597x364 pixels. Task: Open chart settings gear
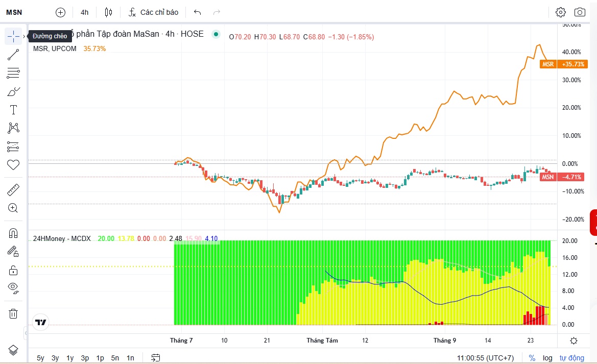click(560, 13)
